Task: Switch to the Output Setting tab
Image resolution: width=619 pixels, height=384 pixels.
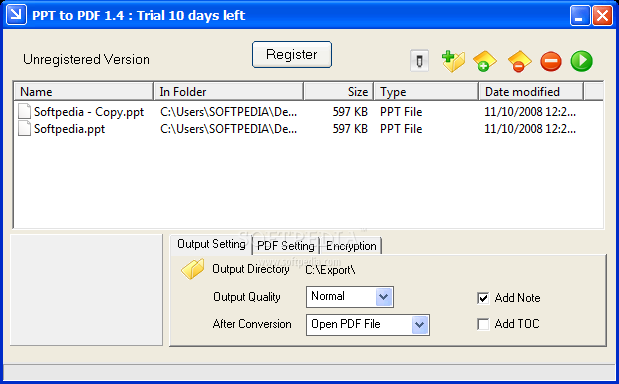Action: point(211,244)
